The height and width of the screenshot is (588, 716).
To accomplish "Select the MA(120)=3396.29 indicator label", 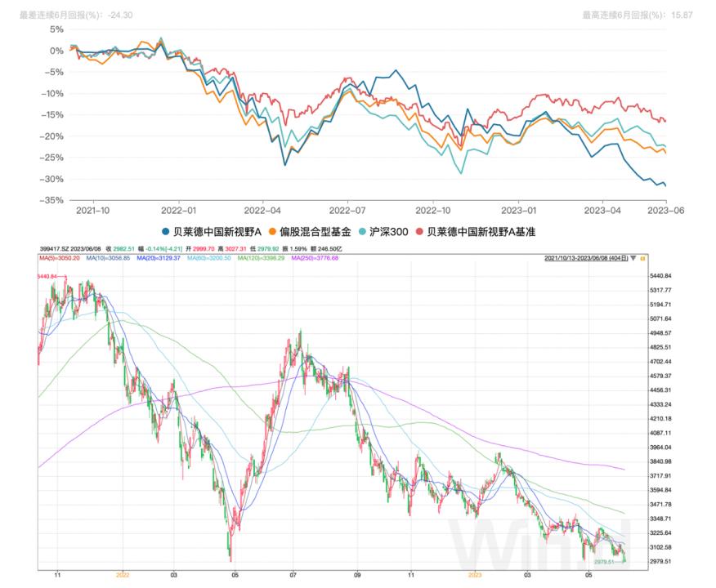I will tap(261, 258).
